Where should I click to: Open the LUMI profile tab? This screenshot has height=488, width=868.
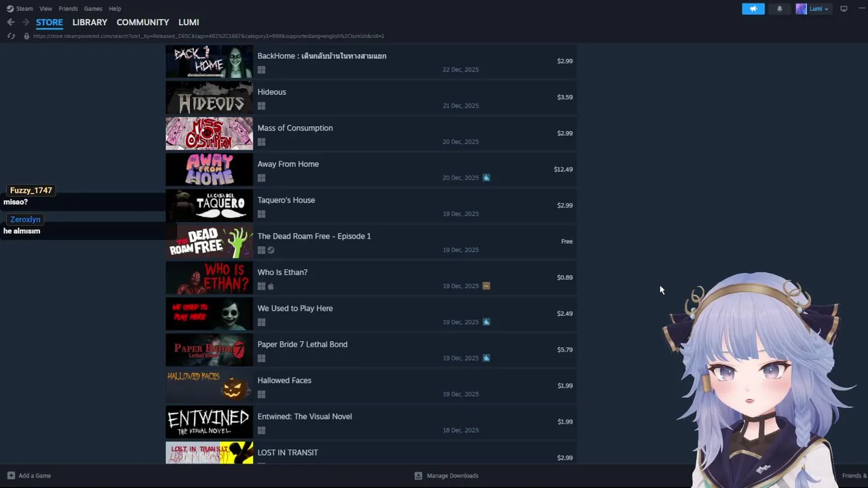point(189,22)
